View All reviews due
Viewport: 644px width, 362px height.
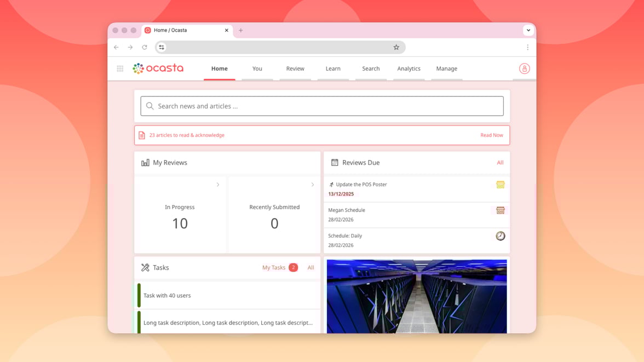click(500, 163)
